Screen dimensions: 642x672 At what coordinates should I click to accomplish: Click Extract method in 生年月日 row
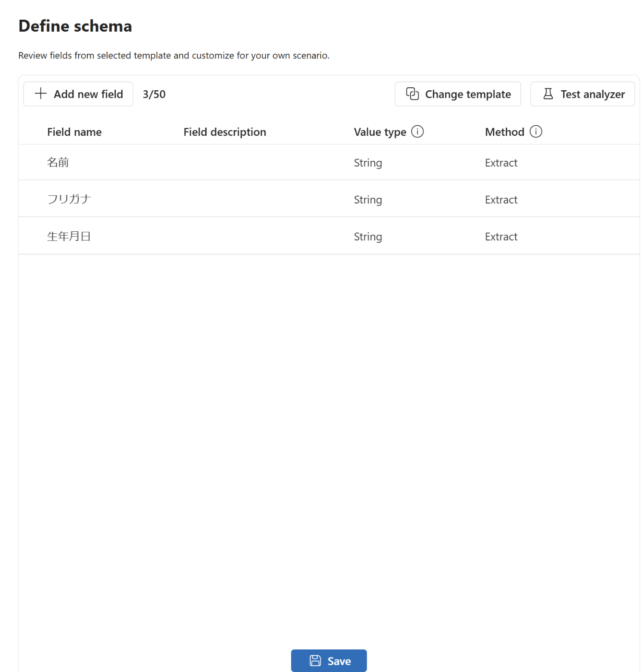[501, 237]
